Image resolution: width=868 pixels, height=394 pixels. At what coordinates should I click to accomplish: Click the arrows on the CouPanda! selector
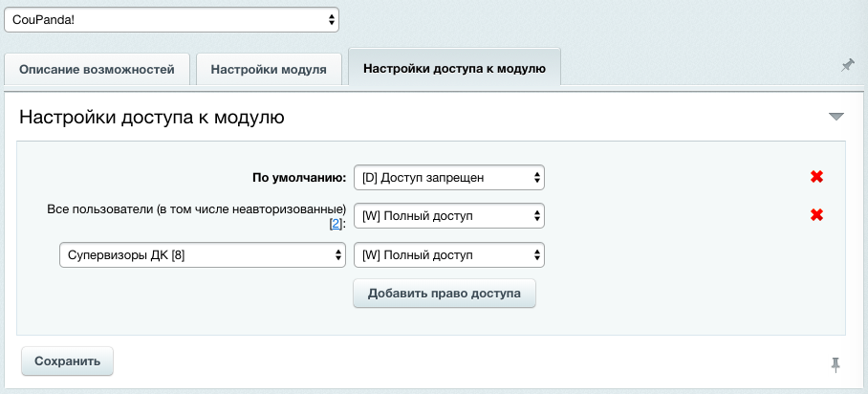pyautogui.click(x=332, y=18)
